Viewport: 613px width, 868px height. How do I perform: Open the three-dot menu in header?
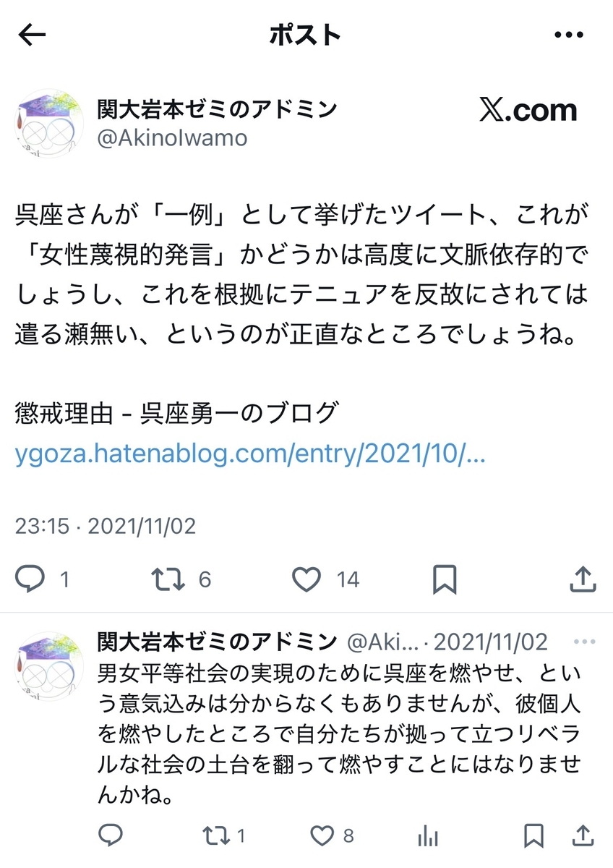[x=568, y=35]
